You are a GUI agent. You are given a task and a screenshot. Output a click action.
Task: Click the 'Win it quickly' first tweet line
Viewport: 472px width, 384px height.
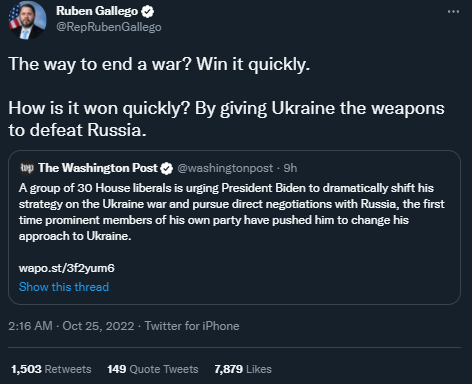[x=159, y=64]
